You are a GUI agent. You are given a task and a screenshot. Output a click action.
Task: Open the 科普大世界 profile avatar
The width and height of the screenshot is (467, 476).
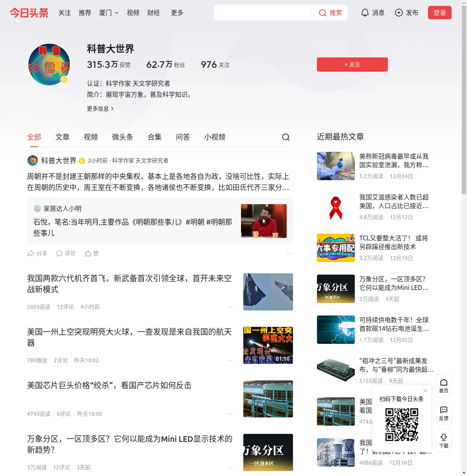tap(49, 65)
